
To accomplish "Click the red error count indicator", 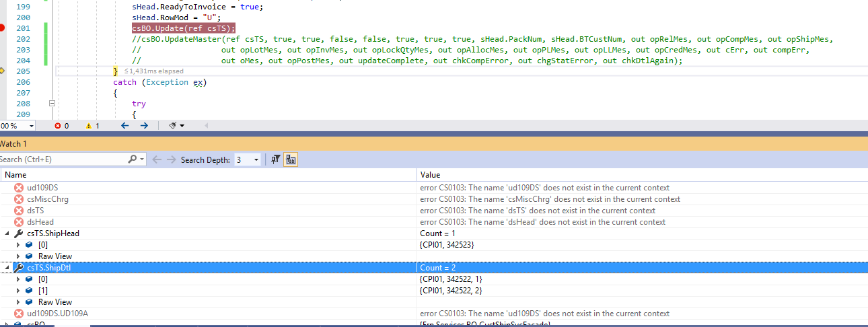I will (61, 126).
